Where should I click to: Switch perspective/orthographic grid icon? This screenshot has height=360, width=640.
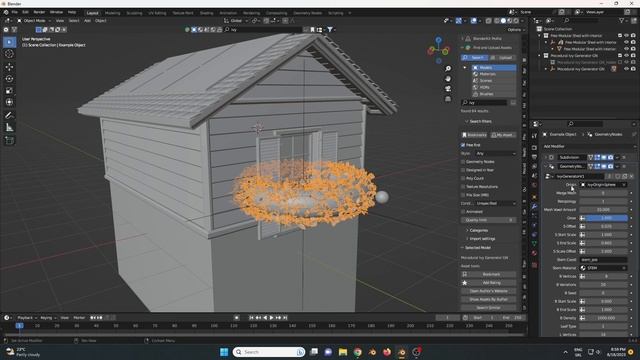(x=448, y=99)
